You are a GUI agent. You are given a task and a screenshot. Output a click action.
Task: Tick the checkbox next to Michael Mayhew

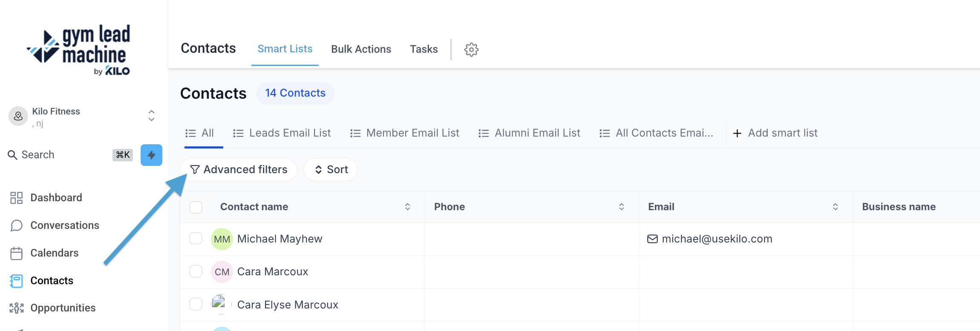coord(196,238)
